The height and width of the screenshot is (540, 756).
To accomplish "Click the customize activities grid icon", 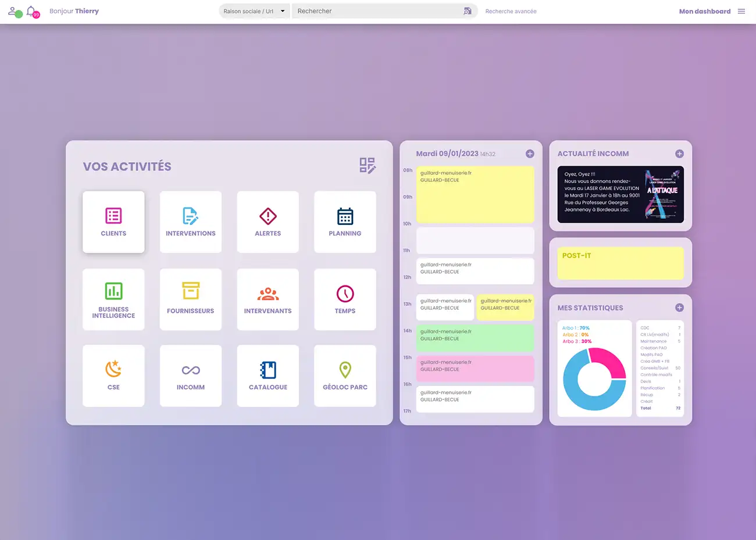I will pos(367,166).
